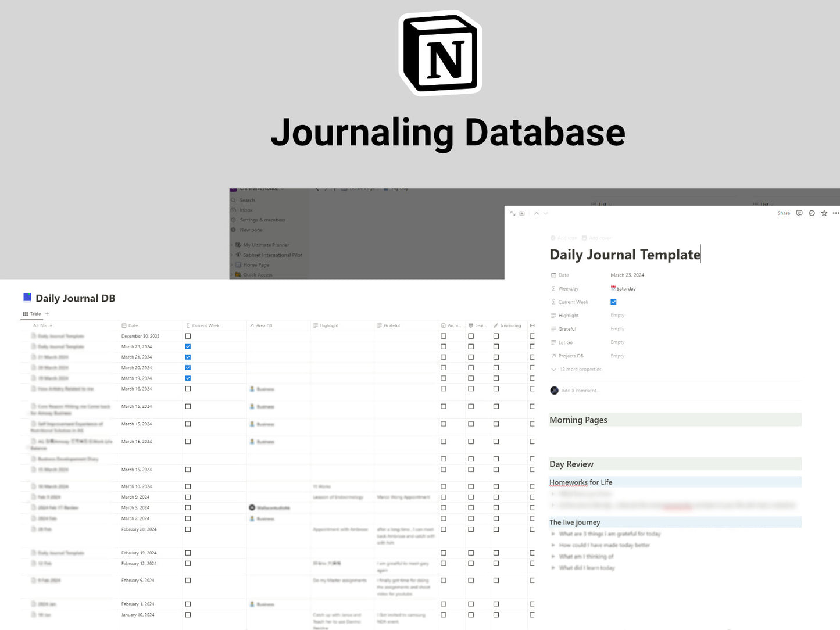Check Journaling box for March 23, 2024 row
Screen dimensions: 840x630
496,346
